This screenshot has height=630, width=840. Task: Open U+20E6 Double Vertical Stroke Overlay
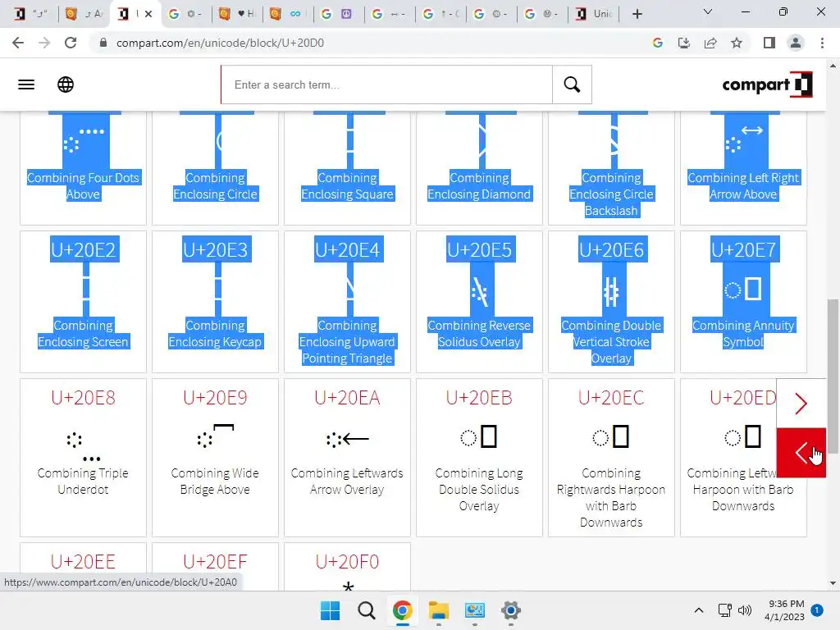(611, 302)
